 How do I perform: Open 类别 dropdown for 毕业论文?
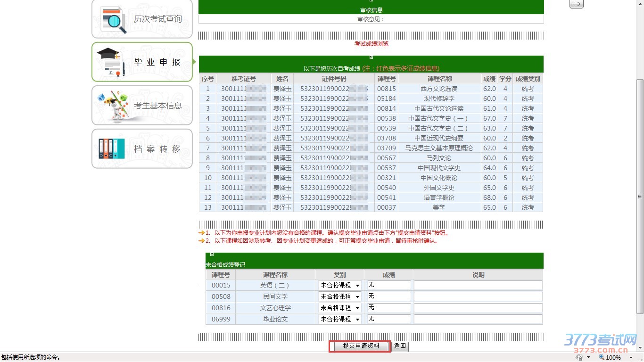click(340, 319)
